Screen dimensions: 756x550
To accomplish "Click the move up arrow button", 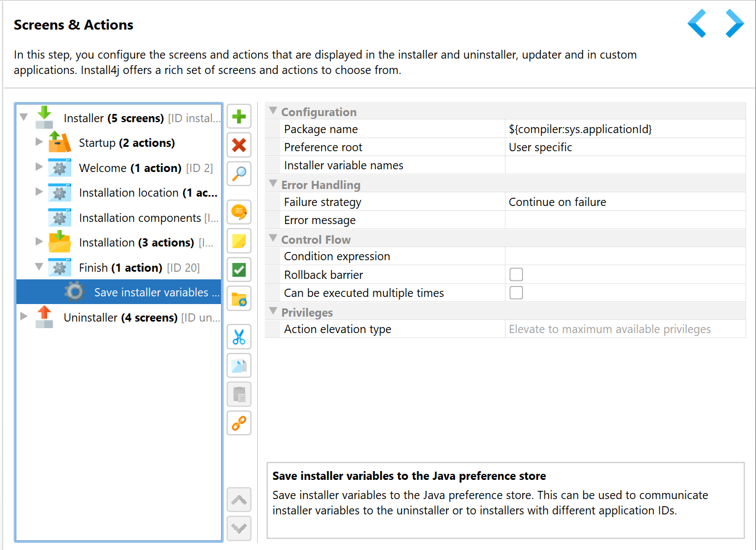I will coord(239,500).
